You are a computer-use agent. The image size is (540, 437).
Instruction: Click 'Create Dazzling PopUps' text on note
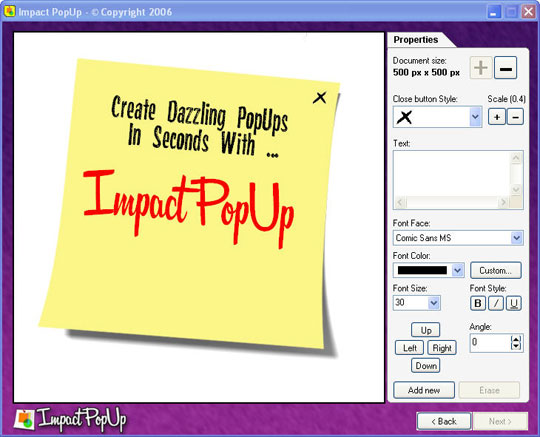click(x=200, y=115)
